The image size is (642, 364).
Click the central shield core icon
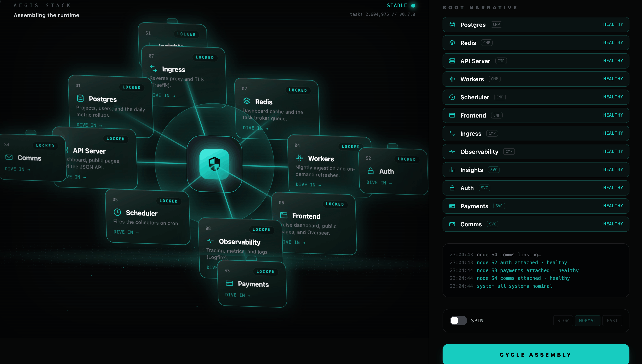[x=214, y=164]
